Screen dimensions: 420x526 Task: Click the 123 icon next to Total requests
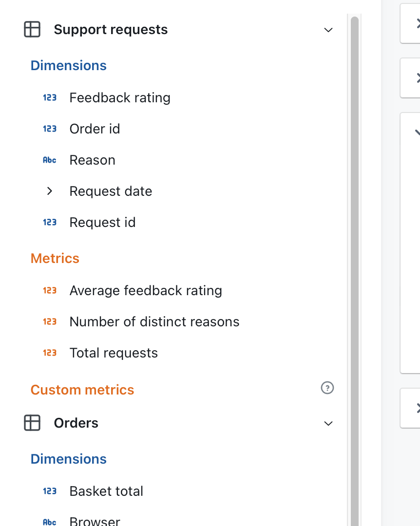pyautogui.click(x=49, y=353)
